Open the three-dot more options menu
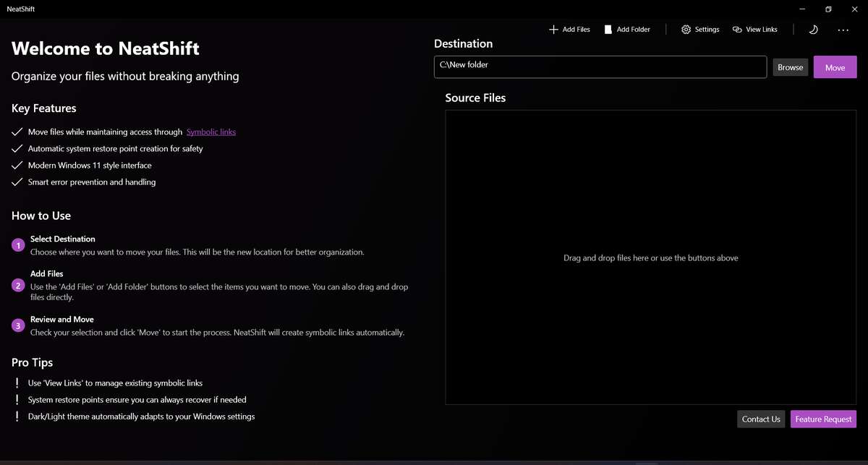The height and width of the screenshot is (465, 868). [843, 30]
